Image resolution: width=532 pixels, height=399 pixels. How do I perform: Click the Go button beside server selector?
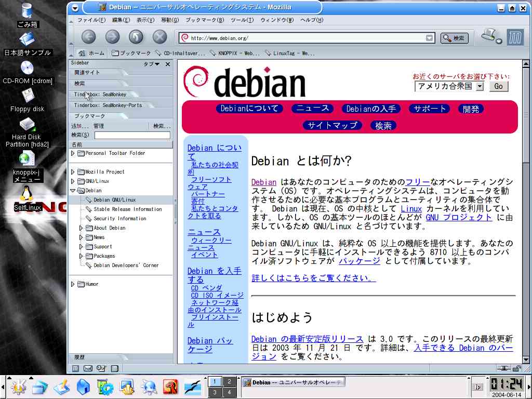pos(498,86)
